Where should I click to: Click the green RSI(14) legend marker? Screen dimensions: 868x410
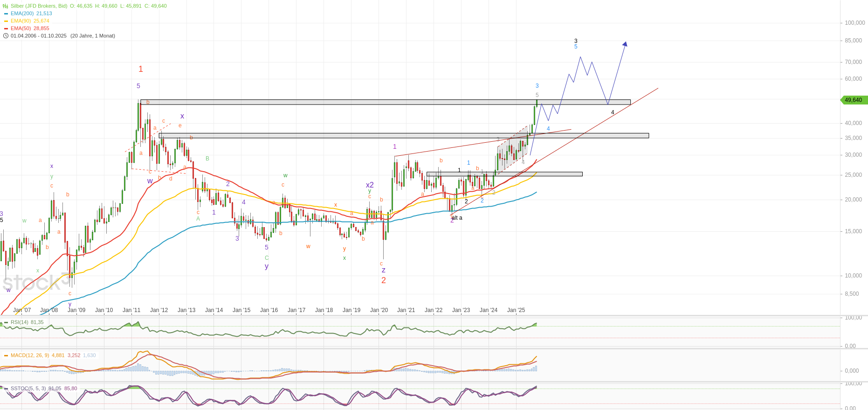click(x=6, y=322)
